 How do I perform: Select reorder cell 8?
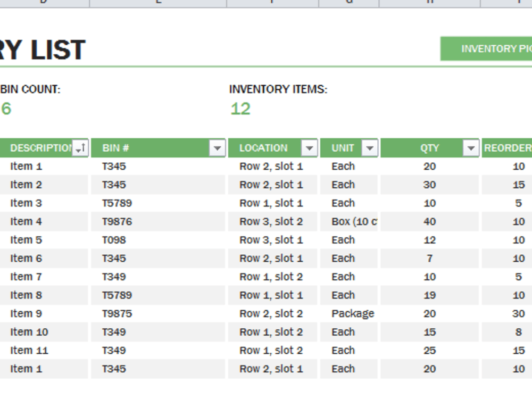pyautogui.click(x=507, y=332)
